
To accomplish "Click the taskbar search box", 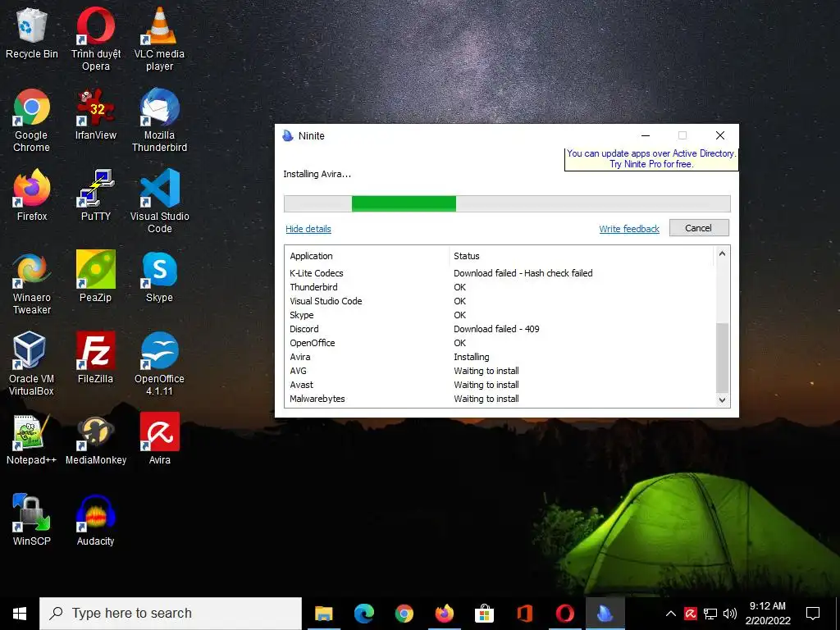I will click(171, 614).
